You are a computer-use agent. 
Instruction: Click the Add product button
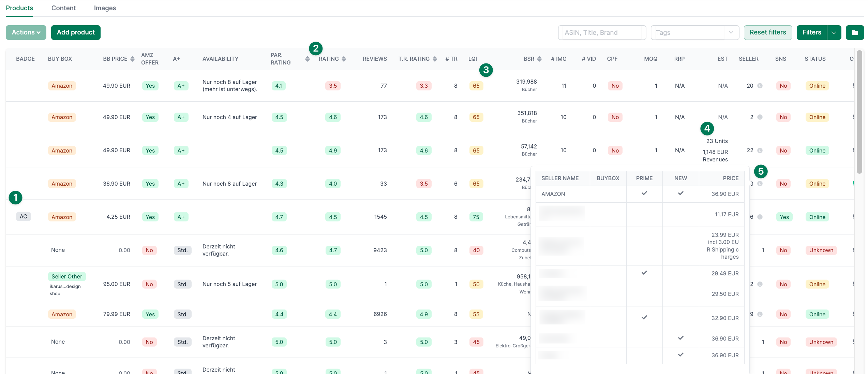(x=76, y=32)
